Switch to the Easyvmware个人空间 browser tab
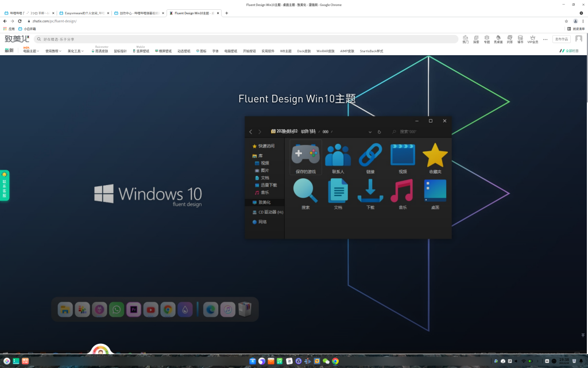This screenshot has width=588, height=368. click(84, 13)
